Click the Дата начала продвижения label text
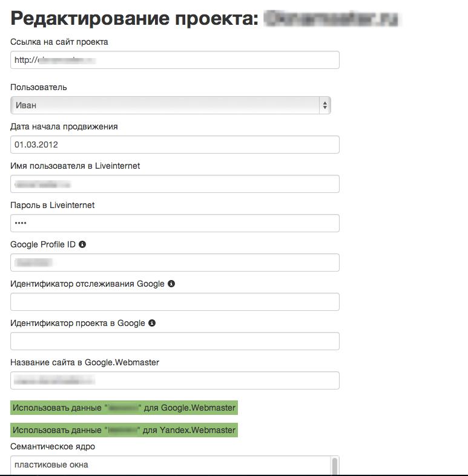 (64, 126)
